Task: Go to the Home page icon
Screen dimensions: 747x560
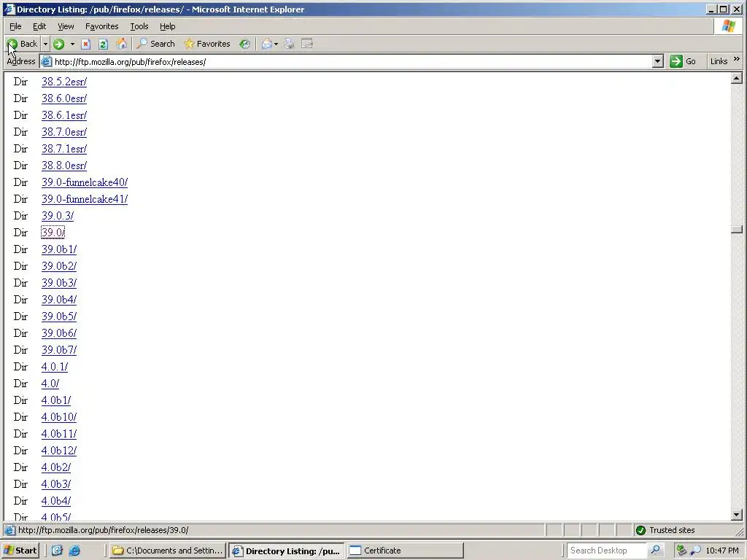Action: 122,44
